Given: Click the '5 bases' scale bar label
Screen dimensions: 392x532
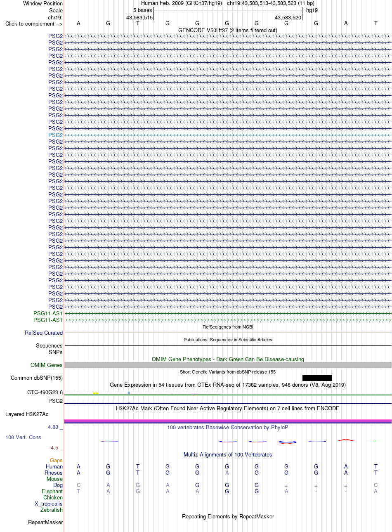Looking at the screenshot, I should tap(142, 10).
